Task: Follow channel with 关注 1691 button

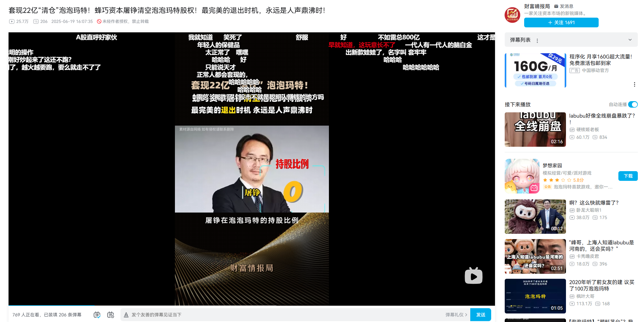Action: click(x=561, y=22)
